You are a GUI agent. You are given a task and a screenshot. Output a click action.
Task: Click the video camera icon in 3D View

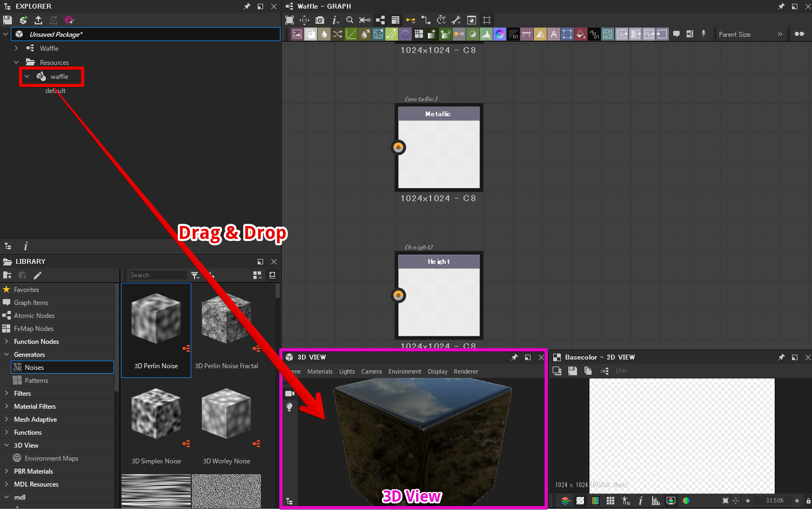tap(290, 394)
